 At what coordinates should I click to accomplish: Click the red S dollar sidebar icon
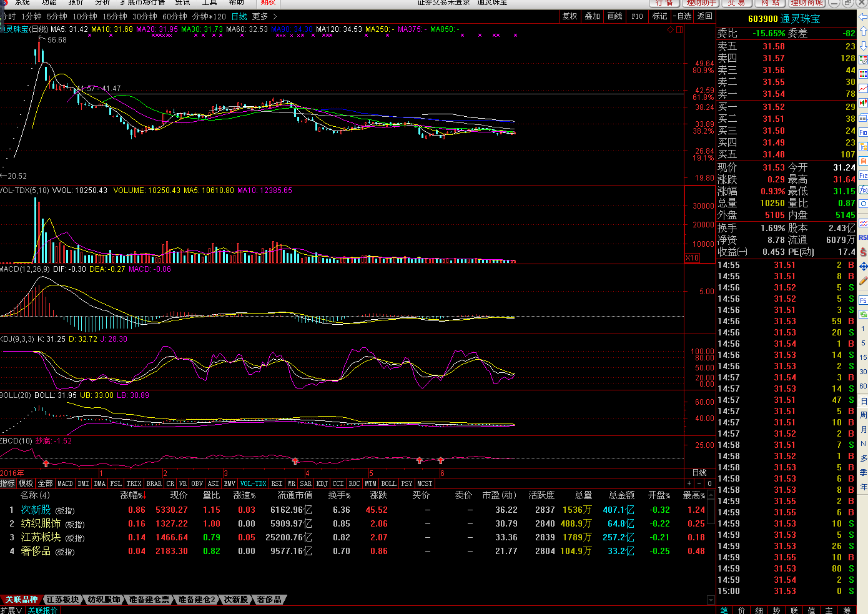click(863, 252)
